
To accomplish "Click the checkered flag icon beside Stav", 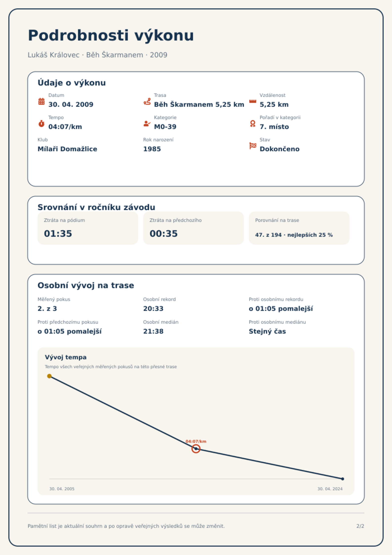I will (x=253, y=146).
